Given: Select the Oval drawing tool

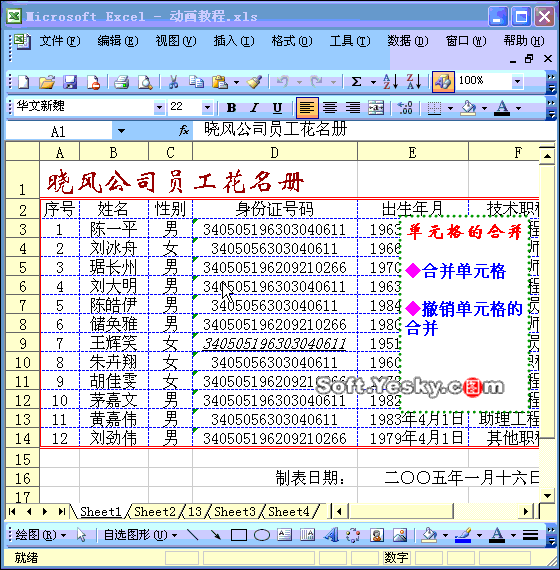Looking at the screenshot, I should tap(262, 535).
